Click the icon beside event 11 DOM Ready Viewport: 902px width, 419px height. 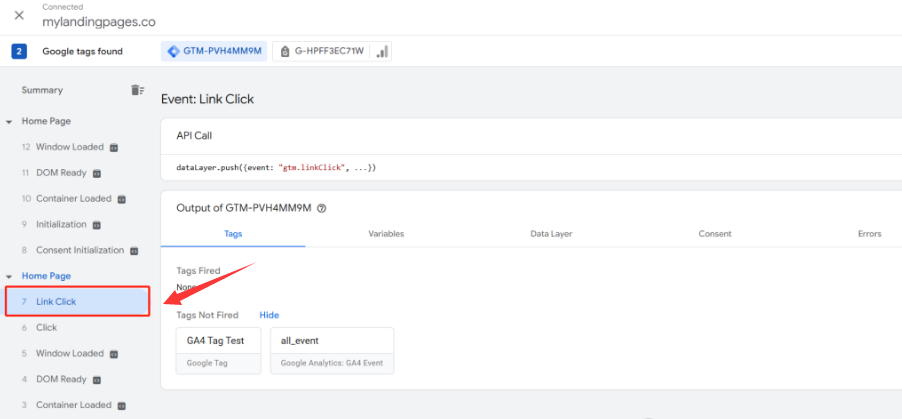pyautogui.click(x=96, y=173)
